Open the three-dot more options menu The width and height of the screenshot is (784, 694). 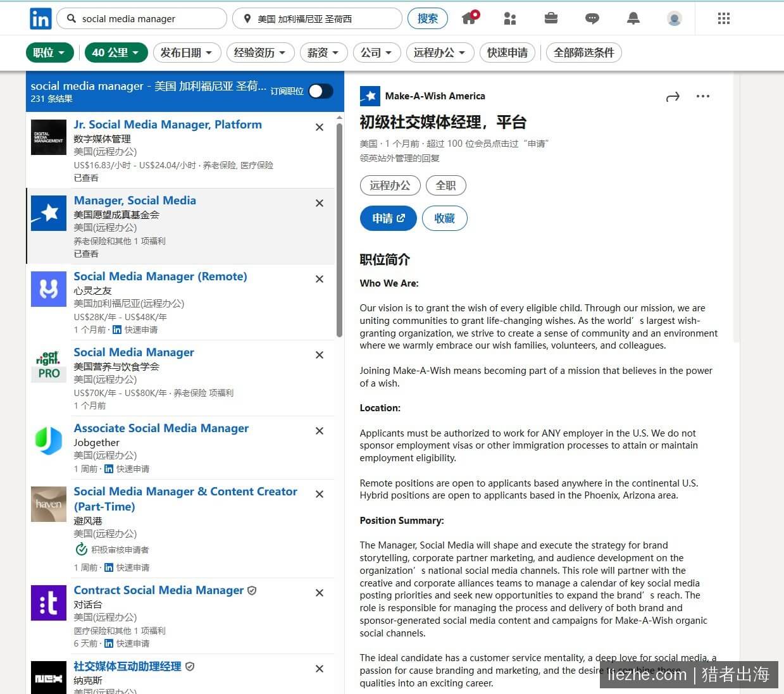(x=703, y=96)
